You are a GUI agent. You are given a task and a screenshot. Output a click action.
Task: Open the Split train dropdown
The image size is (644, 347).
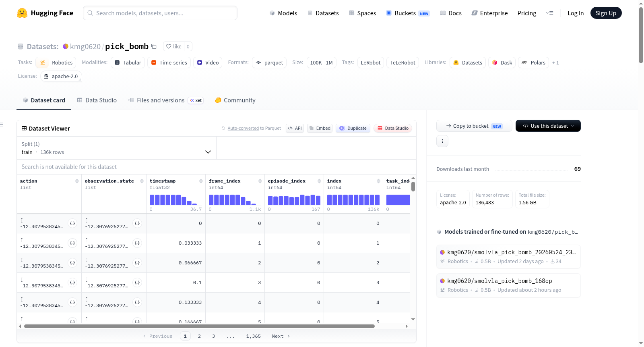116,148
